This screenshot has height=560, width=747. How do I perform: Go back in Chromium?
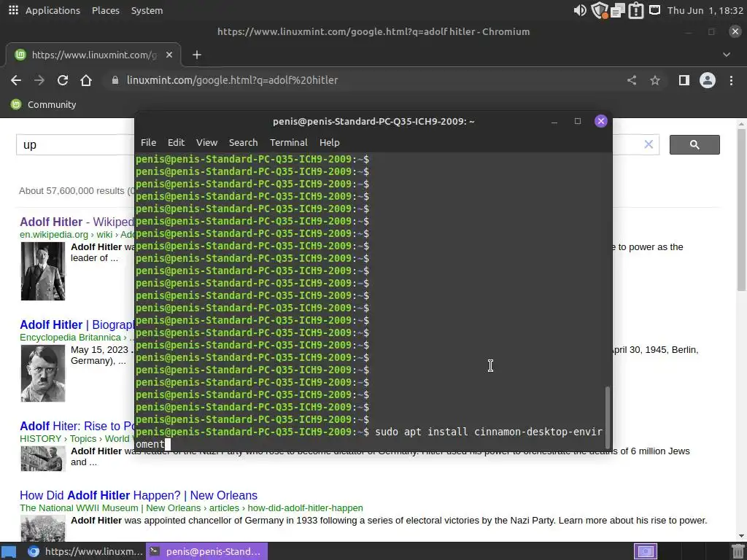tap(16, 80)
